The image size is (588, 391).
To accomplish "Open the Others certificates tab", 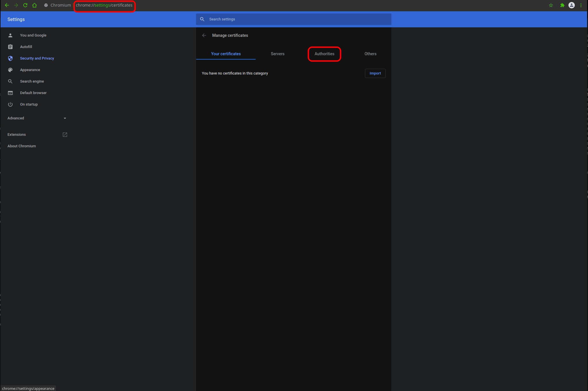I will (x=370, y=54).
